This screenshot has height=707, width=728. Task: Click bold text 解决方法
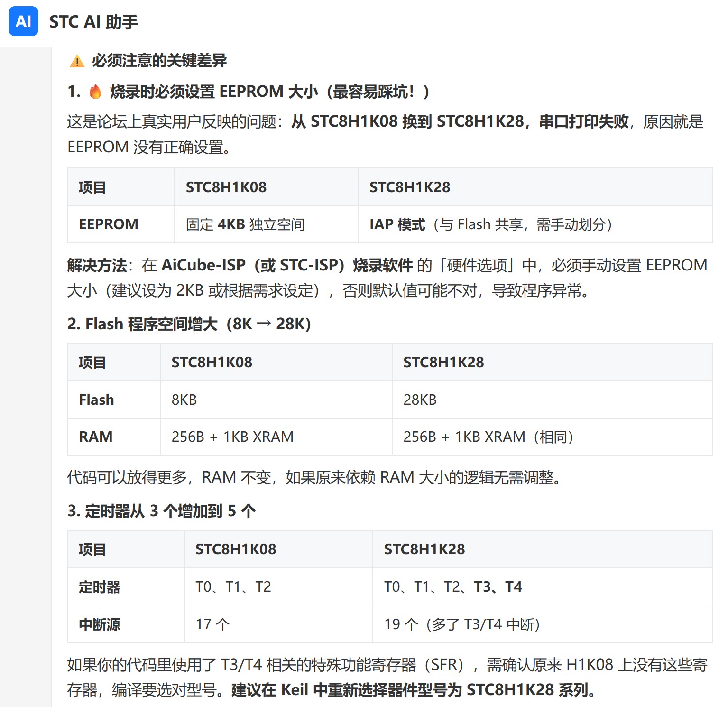(97, 265)
